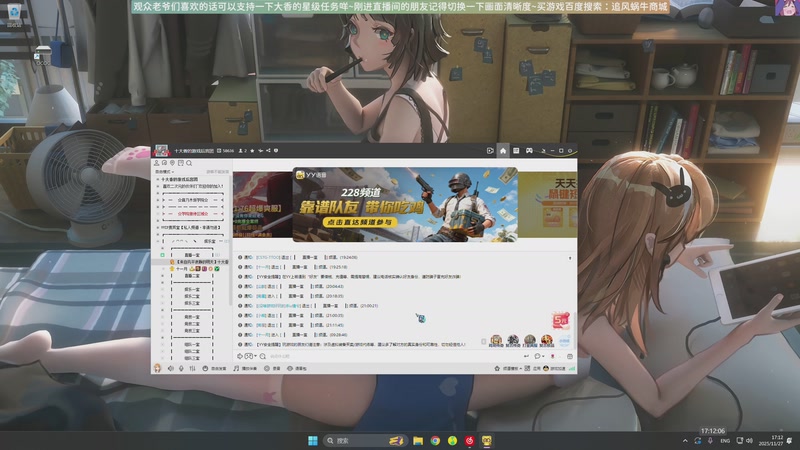Select the 直播一室 channel row

(192, 255)
